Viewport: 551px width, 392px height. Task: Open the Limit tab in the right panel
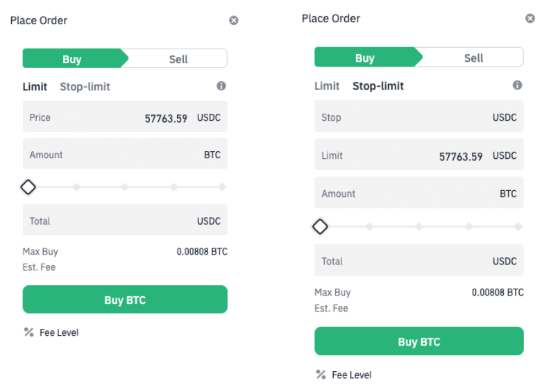tap(327, 86)
